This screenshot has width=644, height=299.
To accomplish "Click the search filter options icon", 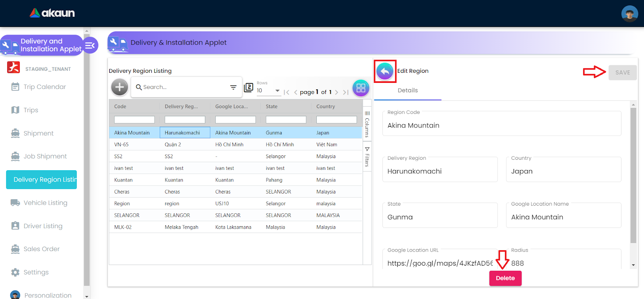I will coord(233,87).
